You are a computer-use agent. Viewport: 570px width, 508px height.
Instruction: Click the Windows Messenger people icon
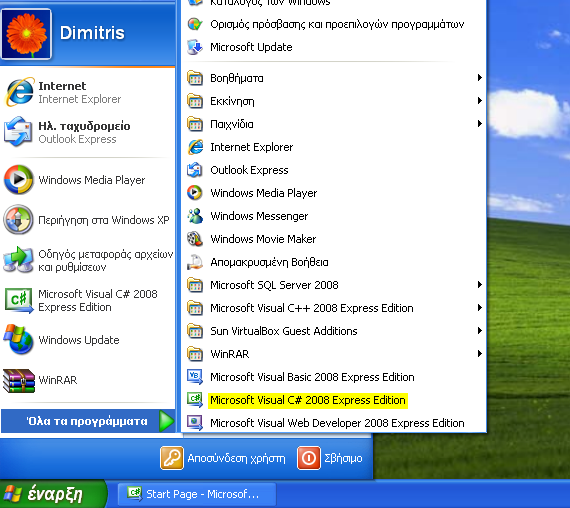(195, 216)
